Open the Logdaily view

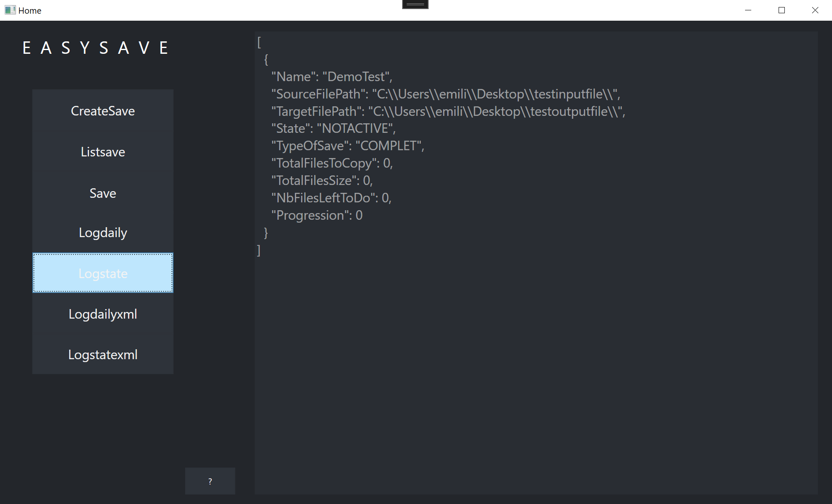click(103, 232)
